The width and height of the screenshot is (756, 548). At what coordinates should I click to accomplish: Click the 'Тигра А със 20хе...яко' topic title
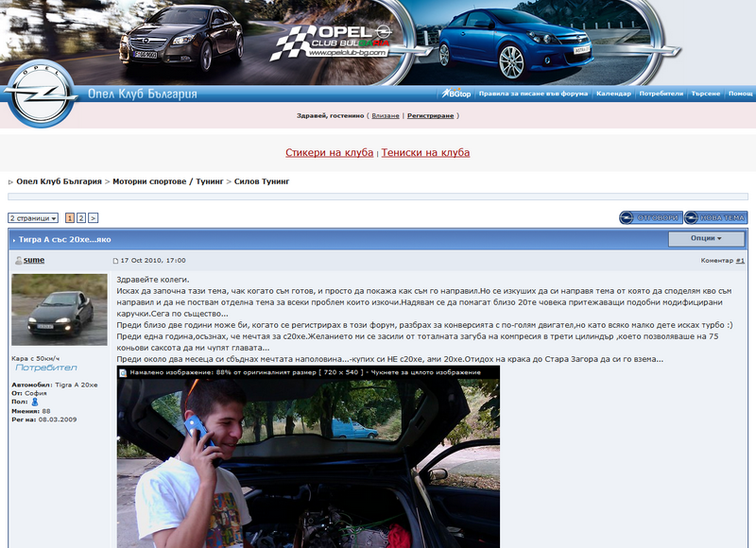[x=64, y=240]
